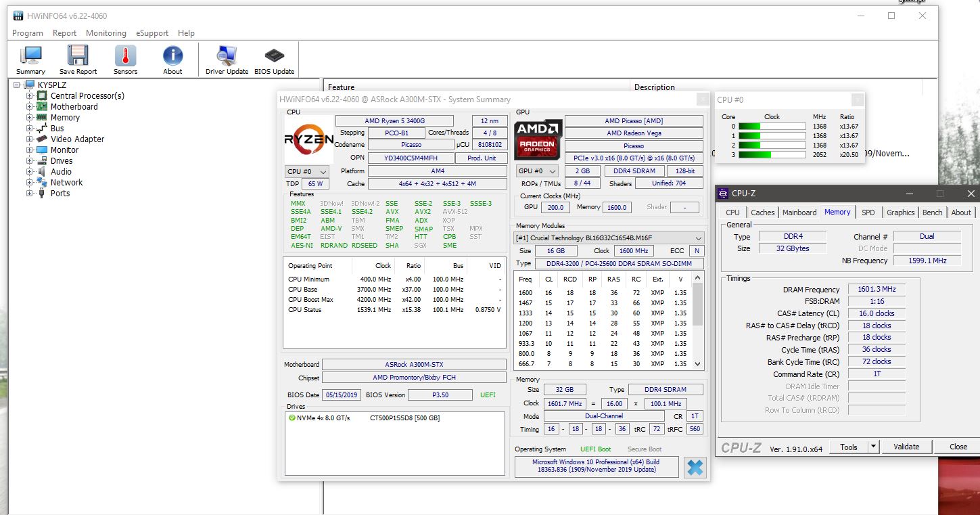Click the Tools button in CPU-Z
This screenshot has height=515, width=980.
(849, 447)
